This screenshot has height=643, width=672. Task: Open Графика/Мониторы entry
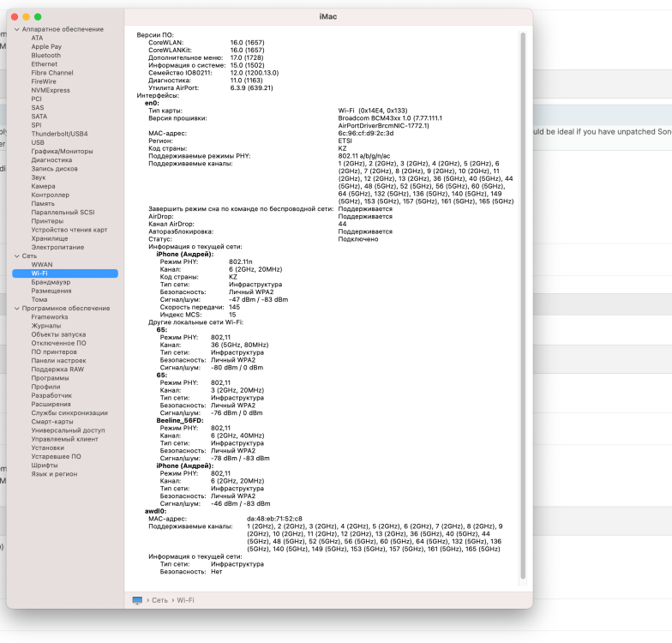[62, 151]
